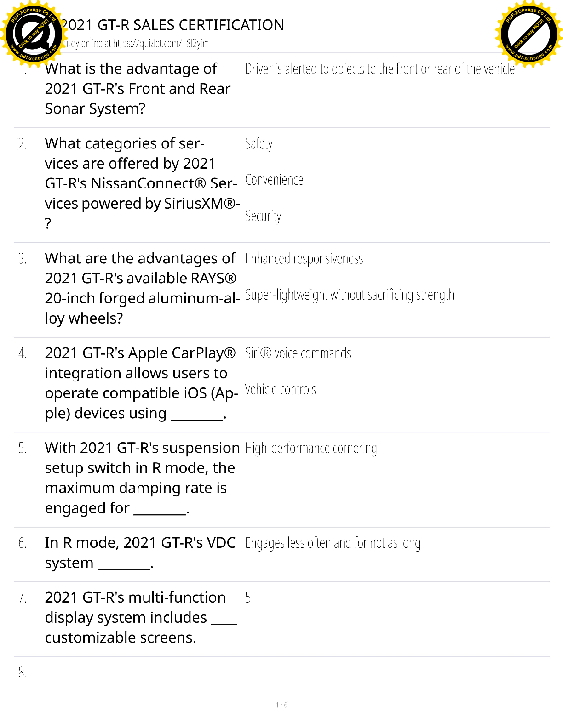Click "Super-lightweight without sacrificing strength" answer

pos(349,295)
